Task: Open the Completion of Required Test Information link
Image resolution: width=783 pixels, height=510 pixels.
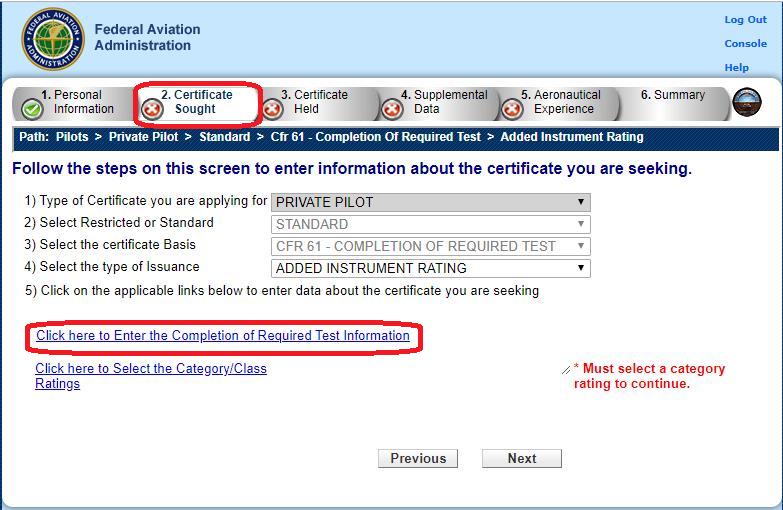Action: pyautogui.click(x=223, y=336)
